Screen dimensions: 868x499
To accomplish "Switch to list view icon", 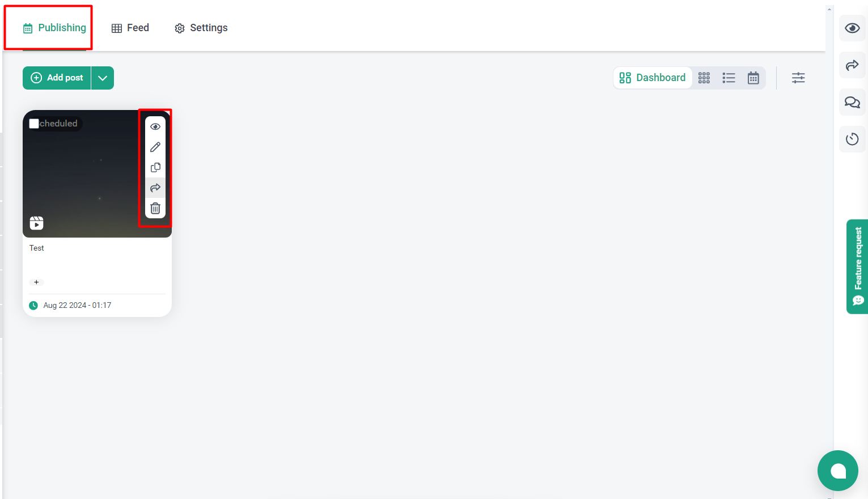I will click(729, 78).
